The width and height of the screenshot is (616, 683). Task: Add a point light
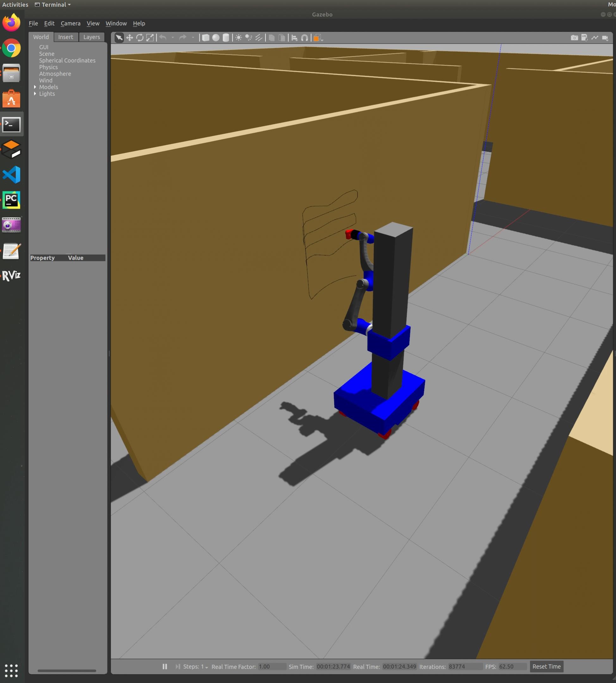coord(239,38)
